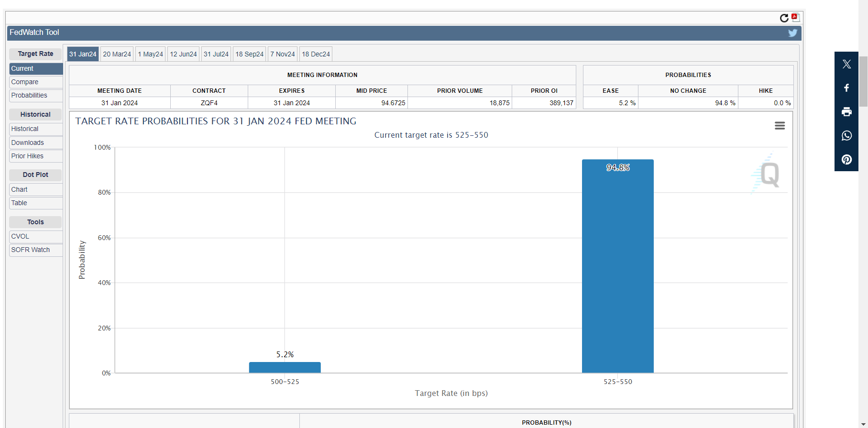This screenshot has height=428, width=868.
Task: Share via Pinterest icon
Action: (846, 160)
